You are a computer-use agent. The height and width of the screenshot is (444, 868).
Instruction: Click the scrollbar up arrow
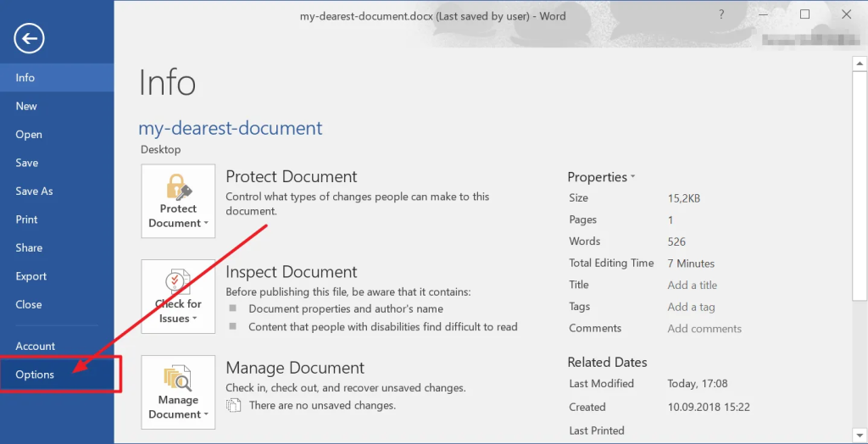(860, 64)
